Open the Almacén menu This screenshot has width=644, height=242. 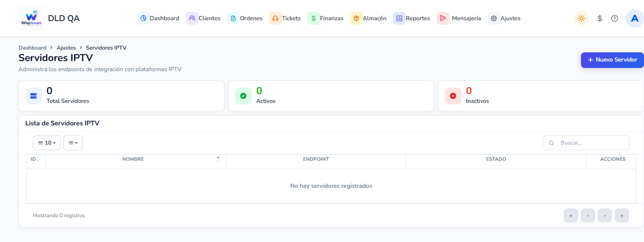pyautogui.click(x=368, y=18)
